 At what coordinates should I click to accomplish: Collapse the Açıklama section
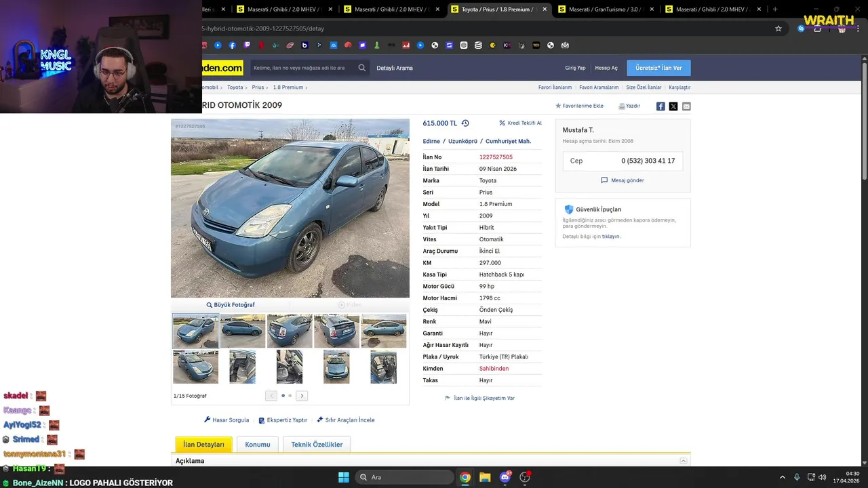tap(684, 461)
